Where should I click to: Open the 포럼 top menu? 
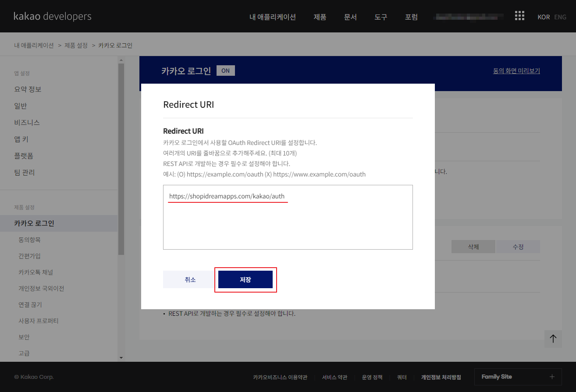[x=411, y=17]
